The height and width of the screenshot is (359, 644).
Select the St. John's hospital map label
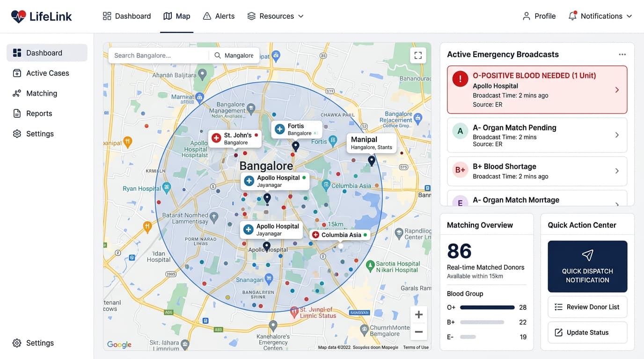[x=235, y=138]
